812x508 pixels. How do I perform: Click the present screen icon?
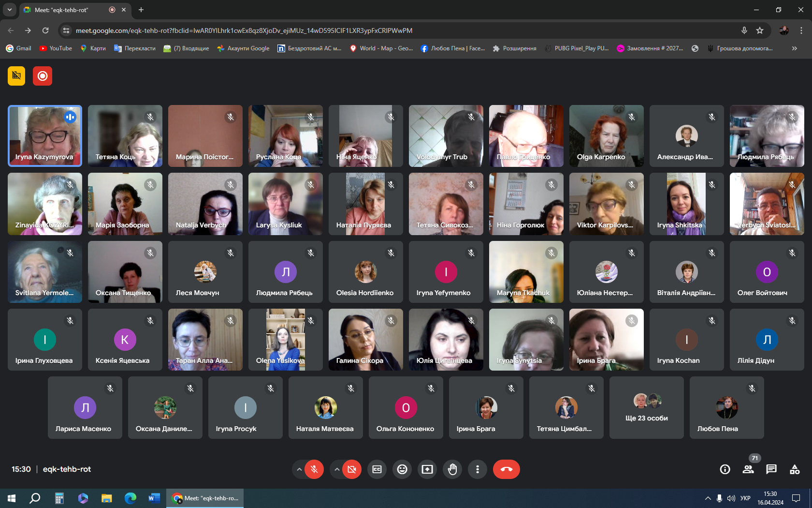(x=427, y=469)
